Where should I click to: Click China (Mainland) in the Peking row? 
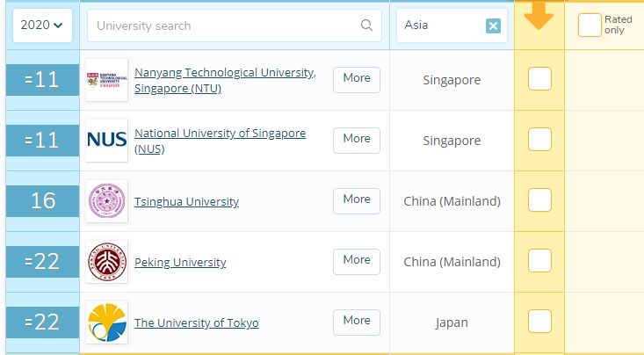tap(452, 262)
